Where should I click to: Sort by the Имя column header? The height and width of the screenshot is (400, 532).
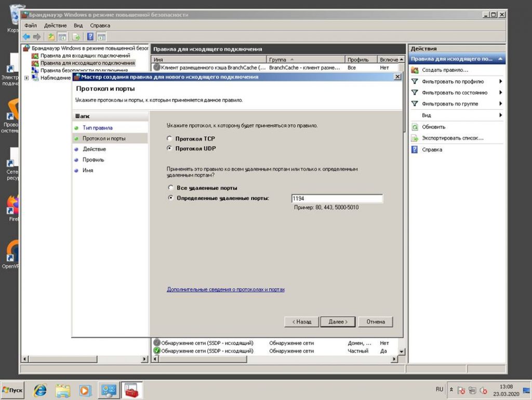coord(209,59)
